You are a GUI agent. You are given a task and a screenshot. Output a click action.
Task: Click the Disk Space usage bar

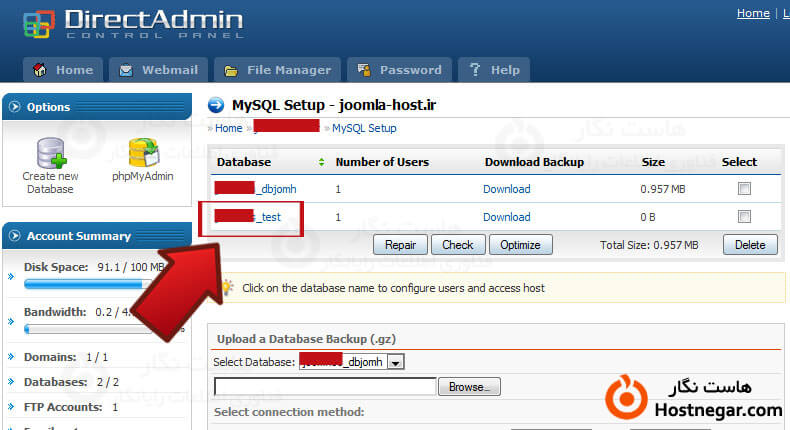point(88,285)
